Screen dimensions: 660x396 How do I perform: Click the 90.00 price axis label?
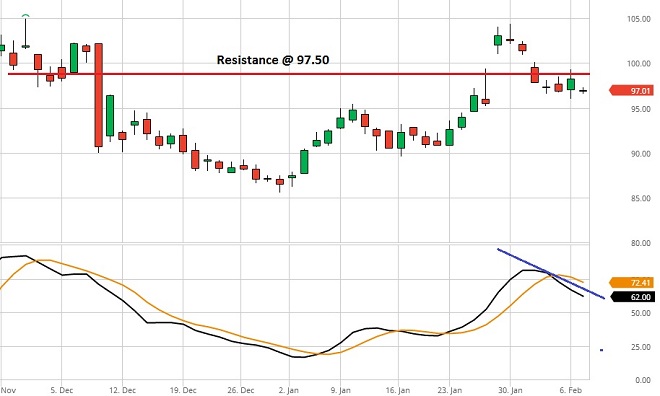(x=640, y=154)
